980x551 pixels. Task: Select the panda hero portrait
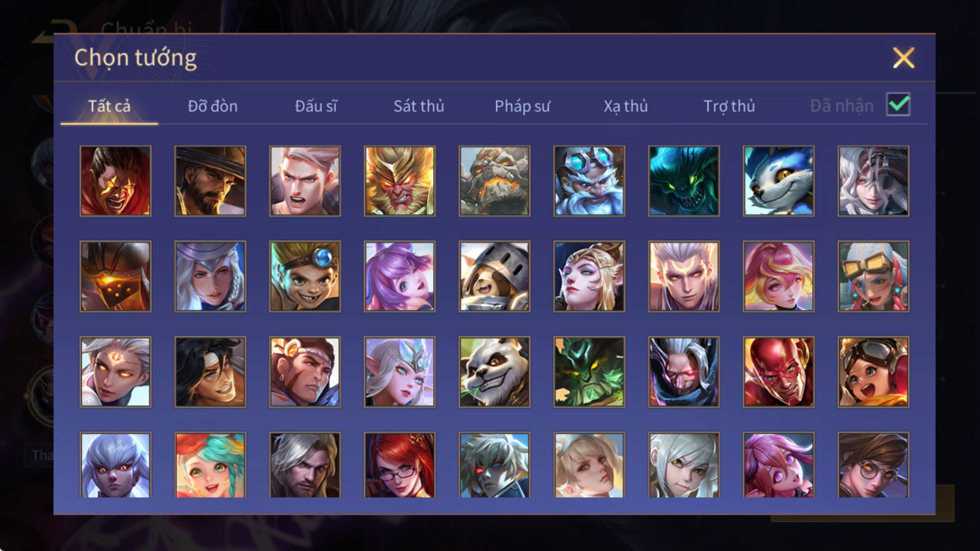point(494,372)
